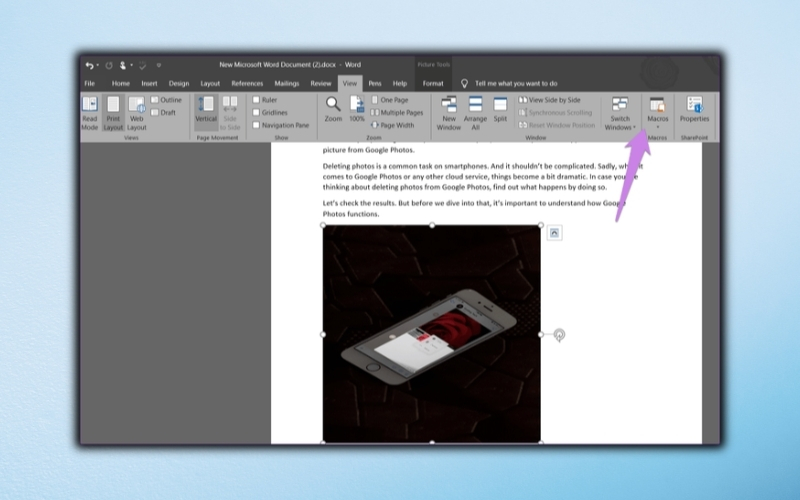Expand the Switch Windows dropdown
This screenshot has width=800, height=500.
[x=634, y=128]
